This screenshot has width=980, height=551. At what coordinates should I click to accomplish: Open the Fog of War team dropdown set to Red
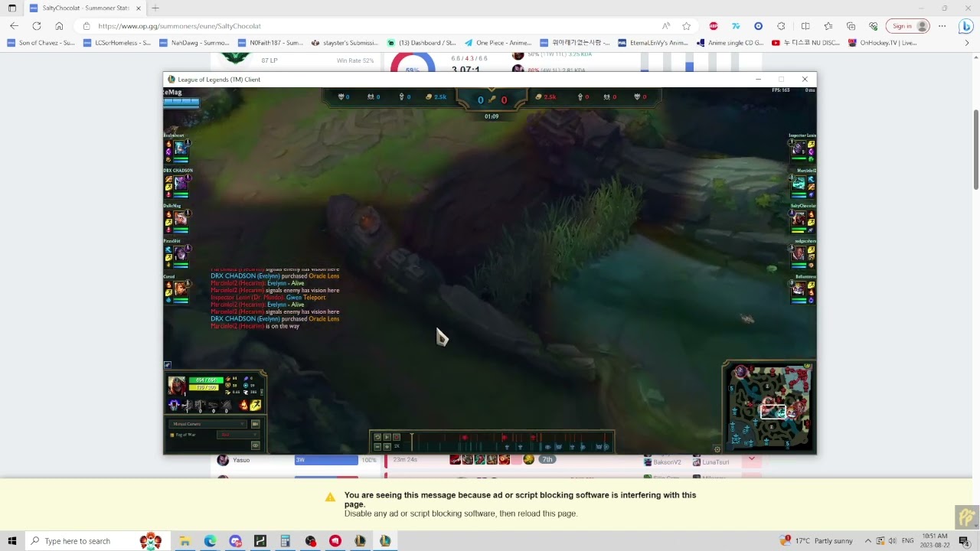[238, 435]
